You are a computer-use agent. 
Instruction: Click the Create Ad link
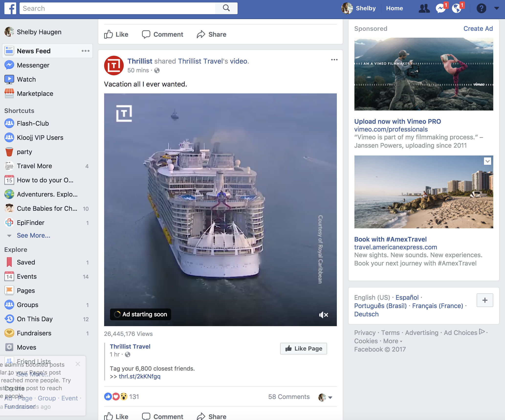478,29
